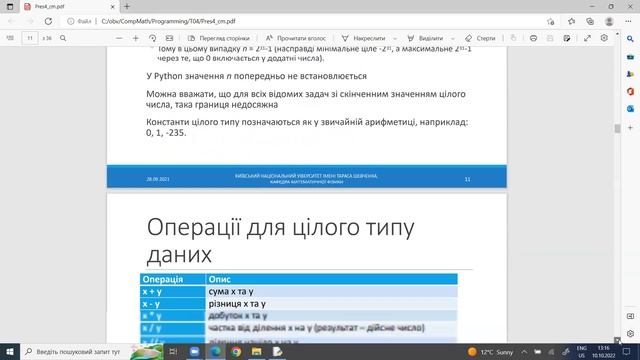
Task: Open the tab actions menu icon
Action: (10, 7)
